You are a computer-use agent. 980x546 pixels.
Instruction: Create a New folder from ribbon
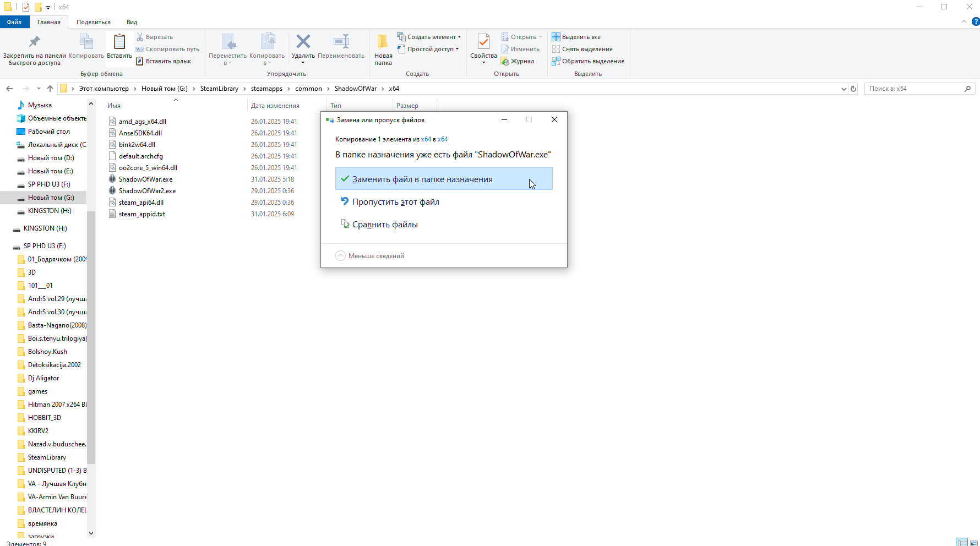(x=383, y=50)
